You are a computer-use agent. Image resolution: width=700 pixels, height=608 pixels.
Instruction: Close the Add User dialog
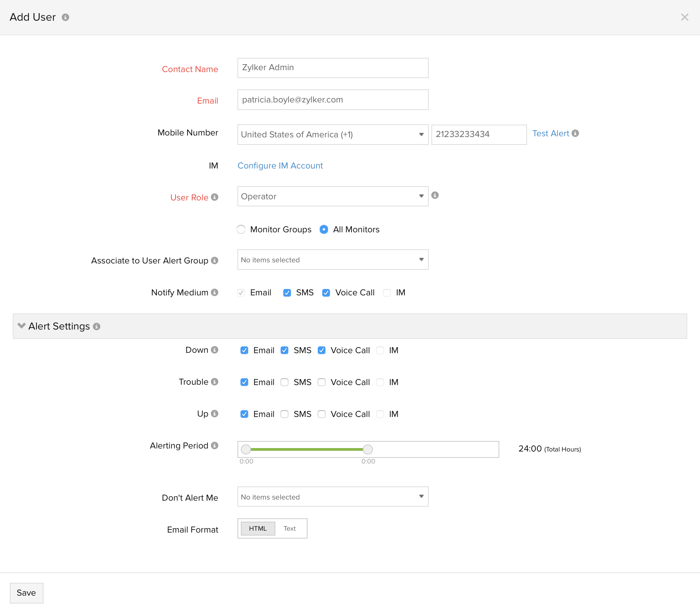coord(685,17)
